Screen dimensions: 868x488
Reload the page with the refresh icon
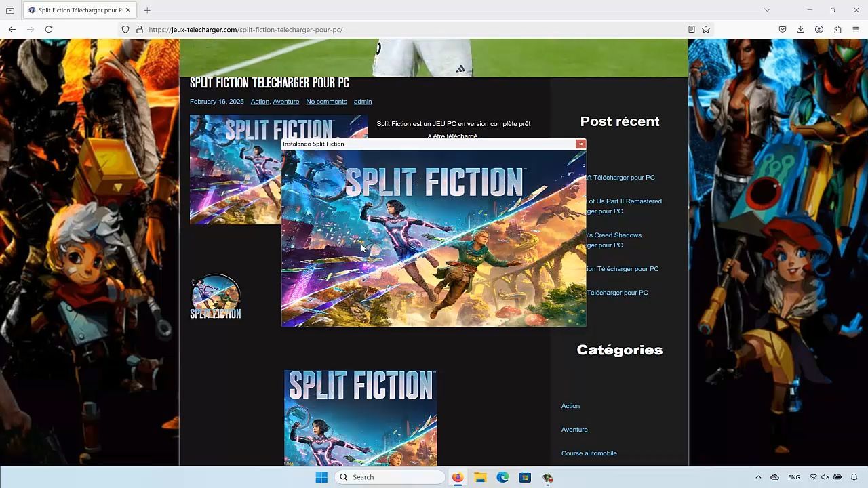pyautogui.click(x=49, y=29)
